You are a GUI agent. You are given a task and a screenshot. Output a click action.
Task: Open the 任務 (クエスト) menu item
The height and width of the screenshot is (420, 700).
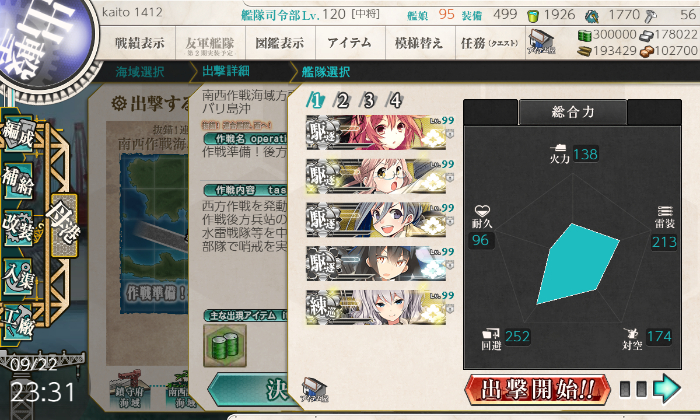point(490,43)
